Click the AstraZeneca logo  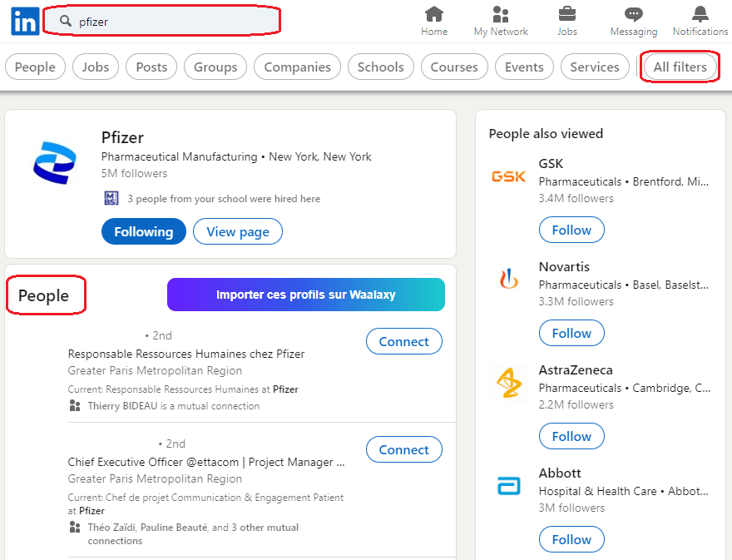tap(508, 383)
